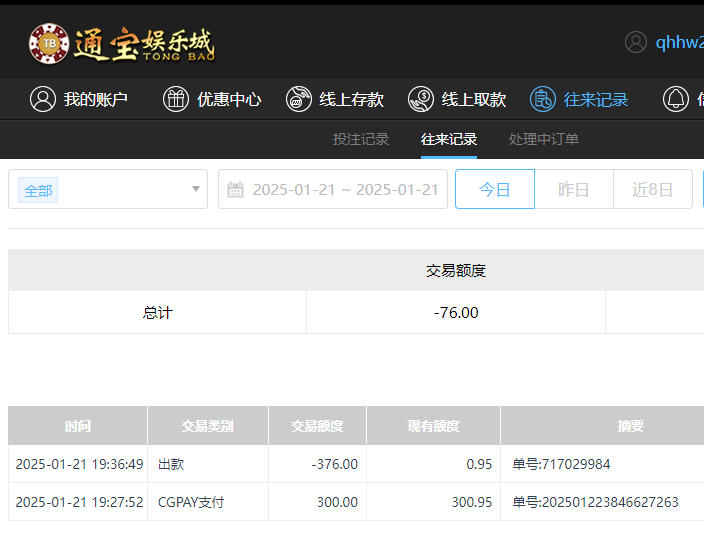Click the 线上取款 withdrawal coin icon
The image size is (704, 533).
coord(421,99)
